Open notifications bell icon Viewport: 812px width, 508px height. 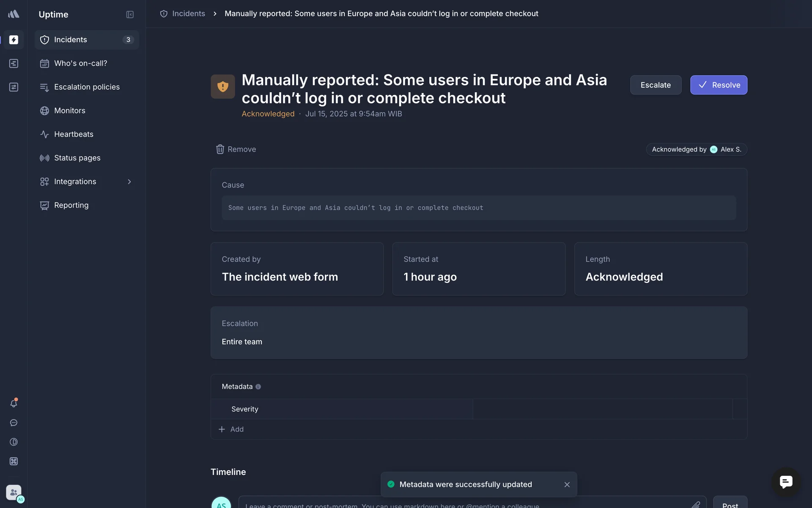pos(14,403)
